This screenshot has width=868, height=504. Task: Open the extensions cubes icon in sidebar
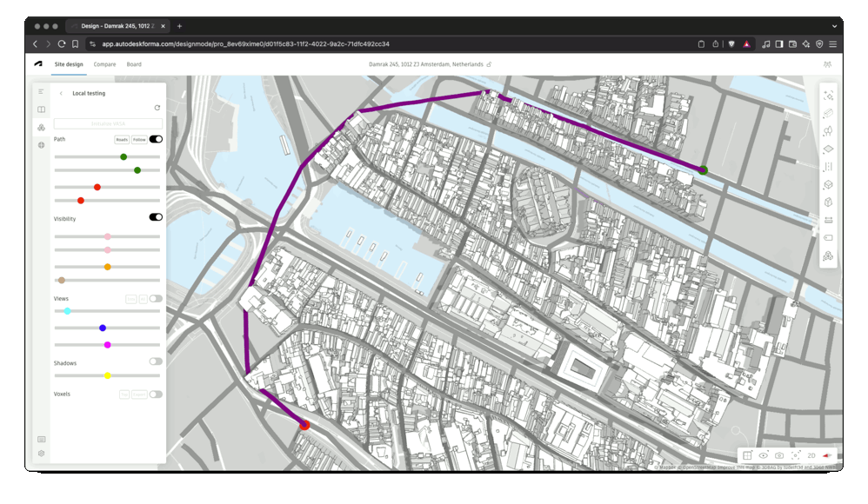pyautogui.click(x=41, y=127)
